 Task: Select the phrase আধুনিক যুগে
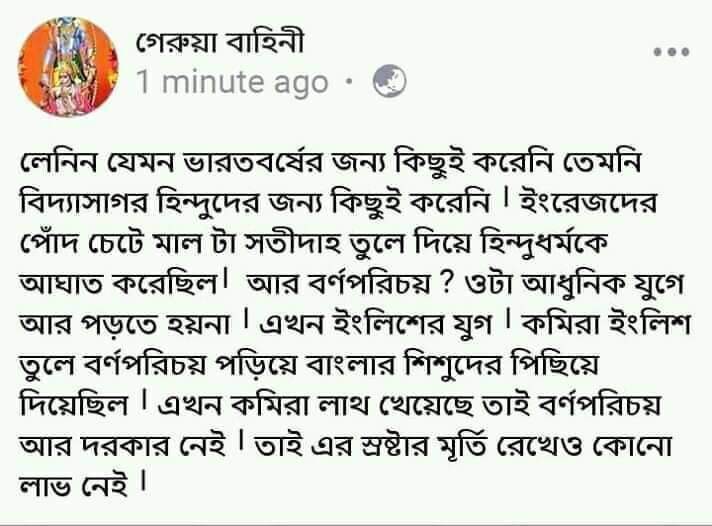click(603, 285)
